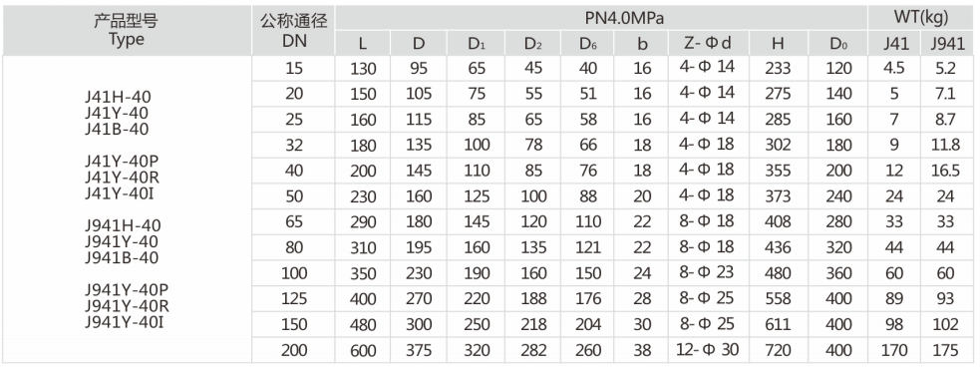Select model J941B-40 text

pos(123,257)
